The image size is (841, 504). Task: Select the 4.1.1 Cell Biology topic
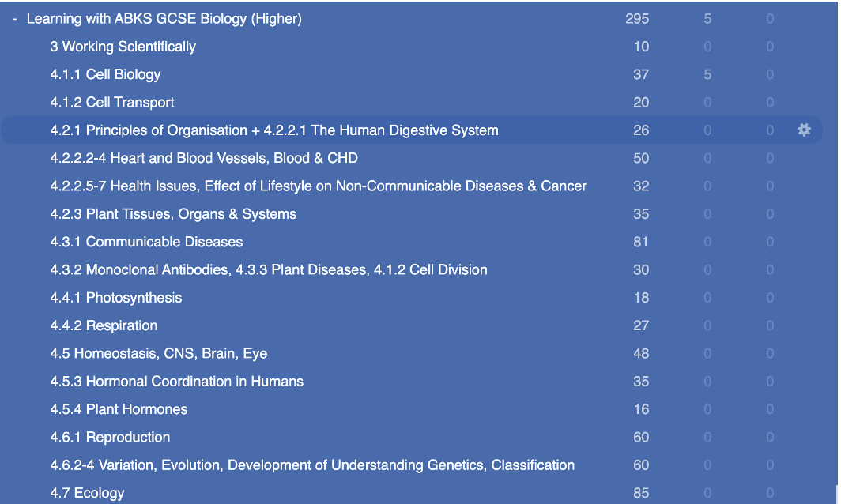[105, 74]
